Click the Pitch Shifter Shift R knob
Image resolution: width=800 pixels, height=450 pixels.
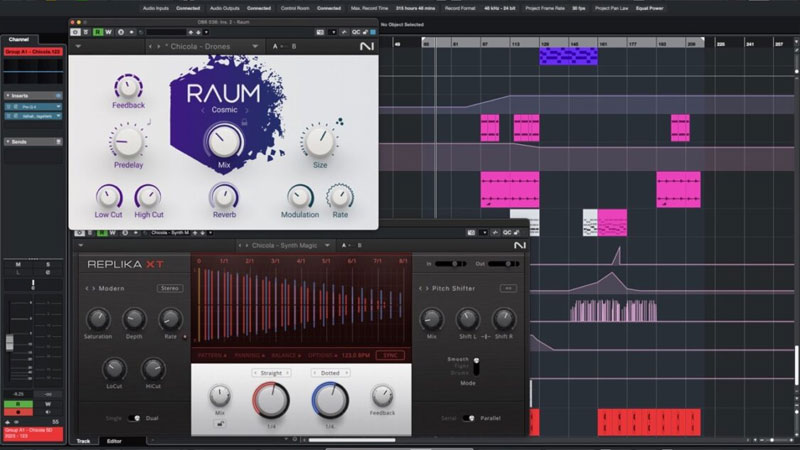pos(503,319)
